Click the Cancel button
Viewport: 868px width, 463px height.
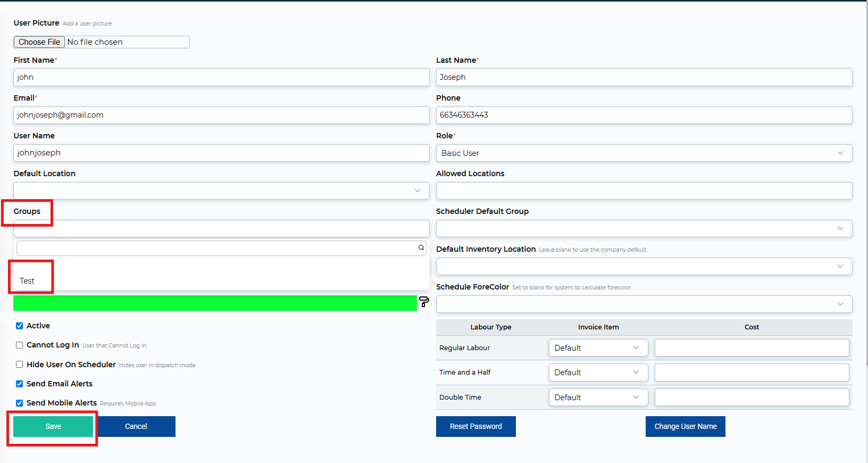(x=136, y=426)
